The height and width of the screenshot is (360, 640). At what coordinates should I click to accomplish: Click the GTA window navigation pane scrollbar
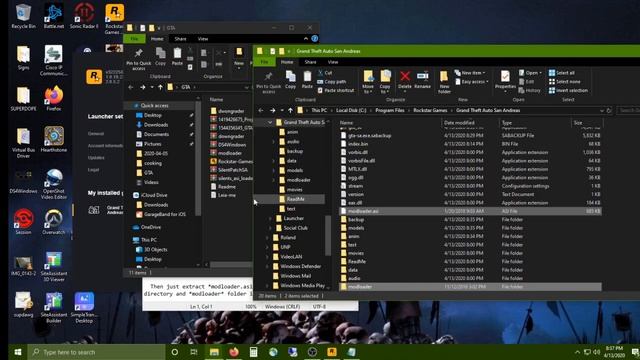198,157
